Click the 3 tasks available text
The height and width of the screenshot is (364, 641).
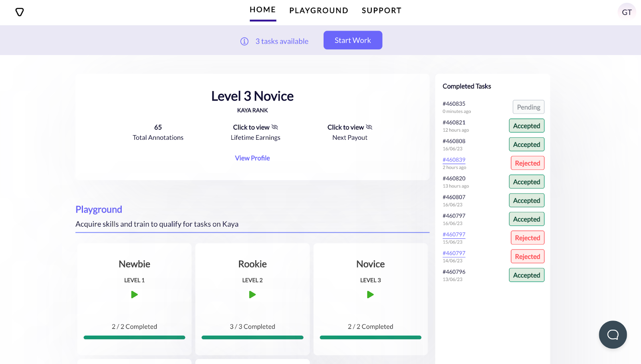click(282, 41)
